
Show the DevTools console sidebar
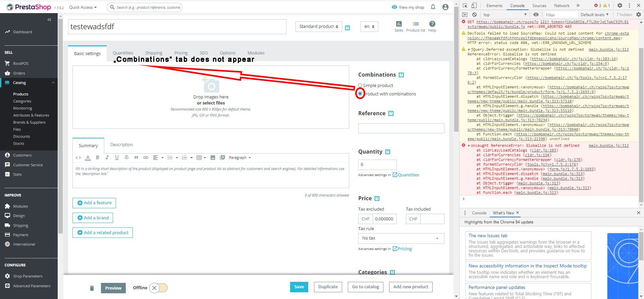click(x=465, y=14)
